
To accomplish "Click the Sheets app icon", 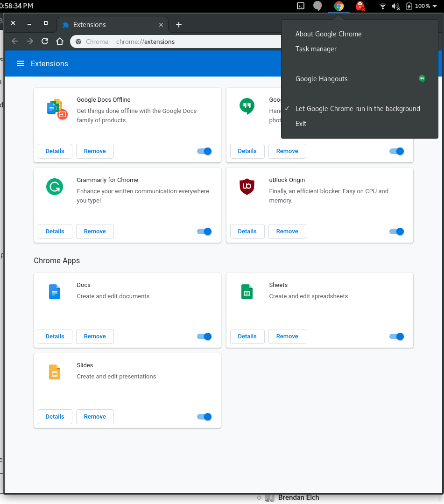I will point(247,291).
